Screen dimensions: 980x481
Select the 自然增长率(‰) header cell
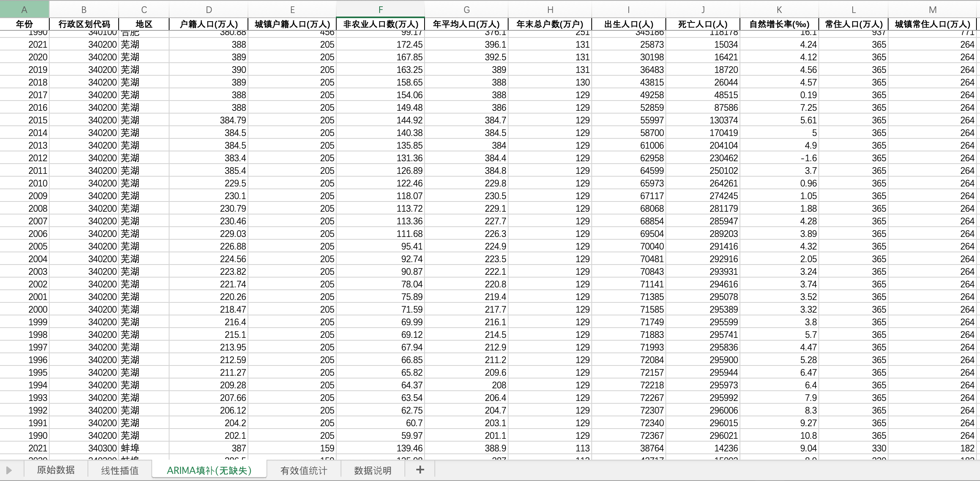coord(779,24)
